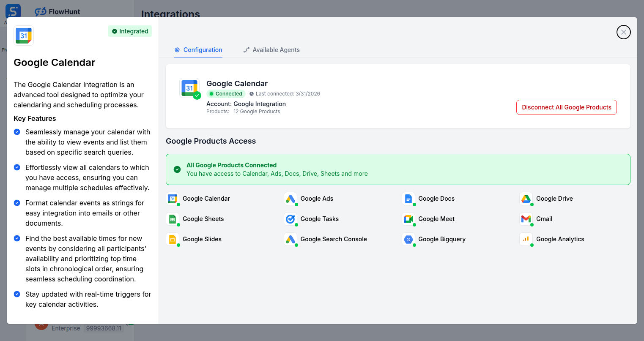Viewport: 644px width, 341px height.
Task: Open the Google Tasks icon
Action: pos(290,219)
